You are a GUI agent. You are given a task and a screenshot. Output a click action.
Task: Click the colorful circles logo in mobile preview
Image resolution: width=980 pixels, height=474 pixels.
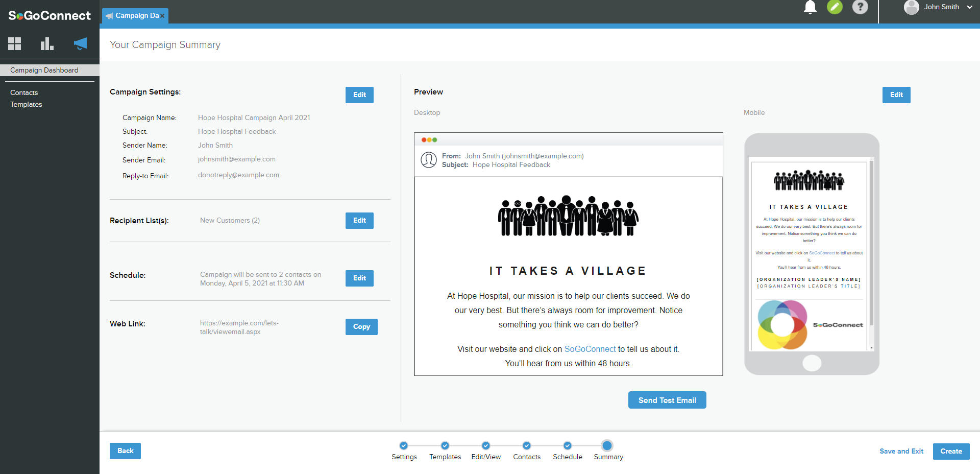click(x=782, y=324)
